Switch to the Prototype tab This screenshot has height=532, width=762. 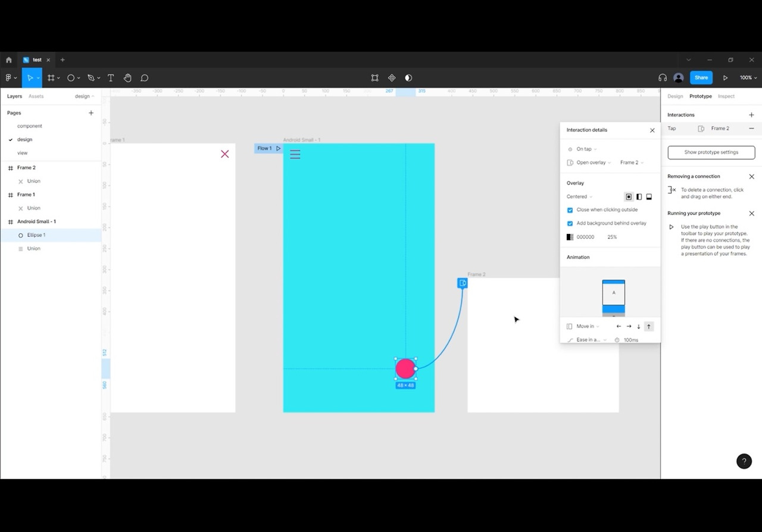coord(701,96)
